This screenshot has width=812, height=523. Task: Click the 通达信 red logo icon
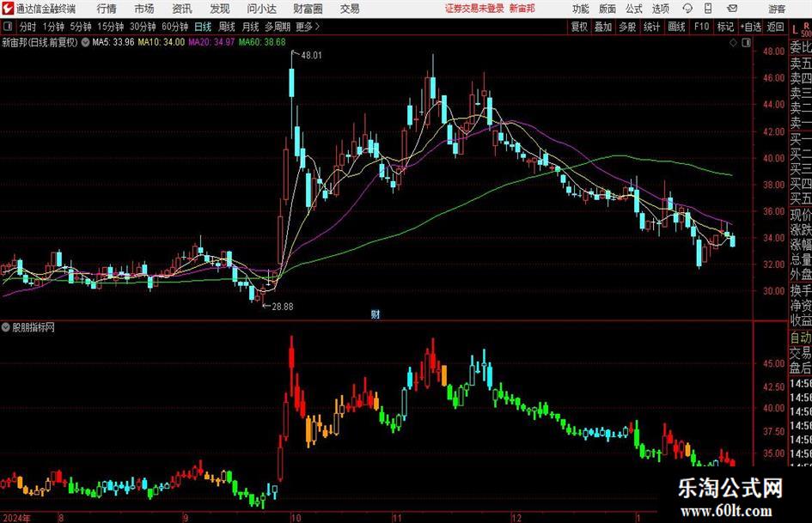[8, 9]
